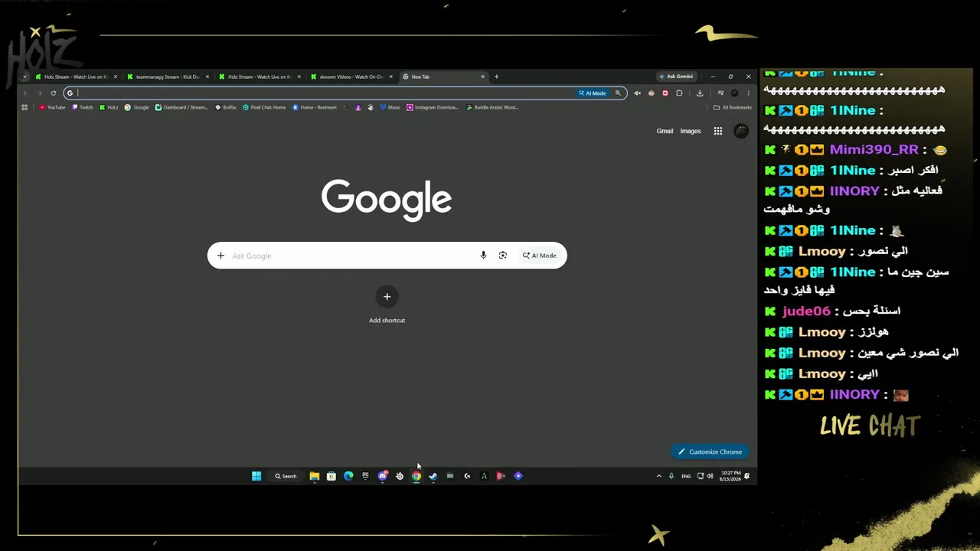The height and width of the screenshot is (551, 980).
Task: Open the Images link
Action: (691, 131)
